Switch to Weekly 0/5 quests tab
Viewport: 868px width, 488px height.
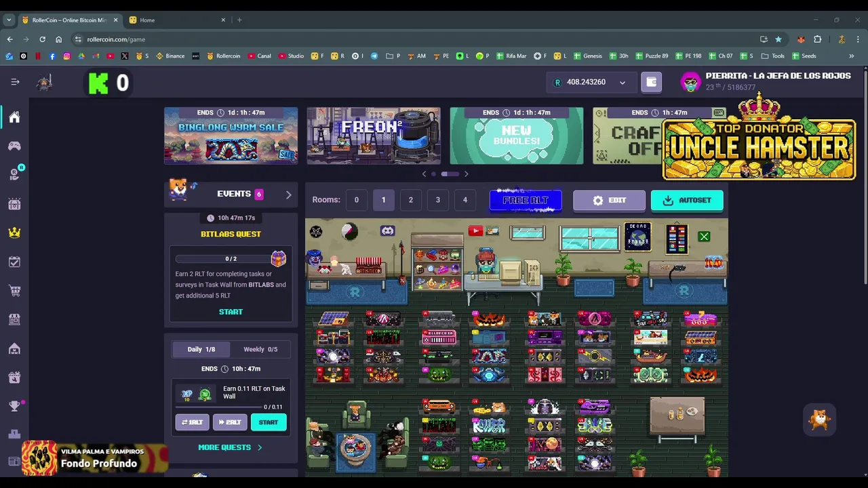coord(260,349)
